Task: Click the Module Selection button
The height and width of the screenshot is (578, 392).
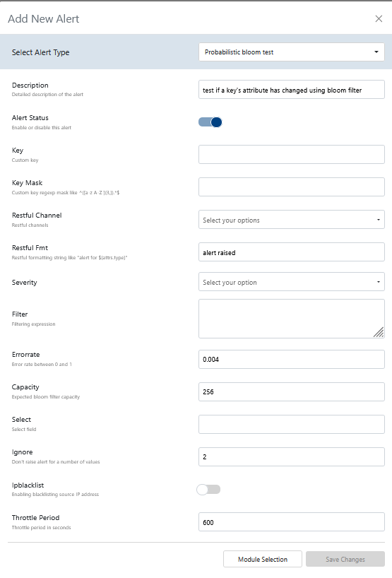Action: (x=263, y=559)
